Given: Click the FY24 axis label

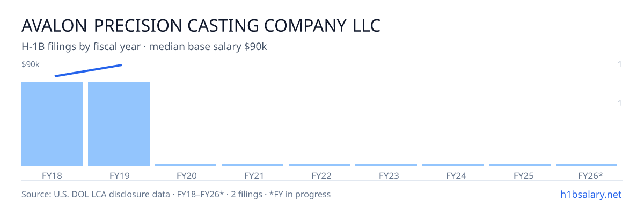Looking at the screenshot, I should (453, 175).
